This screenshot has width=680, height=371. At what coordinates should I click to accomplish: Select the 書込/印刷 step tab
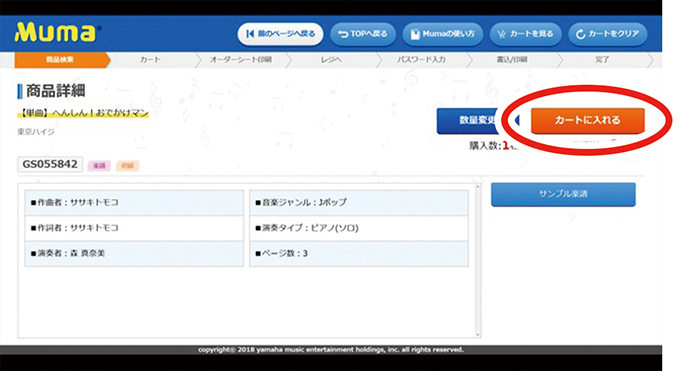click(512, 60)
